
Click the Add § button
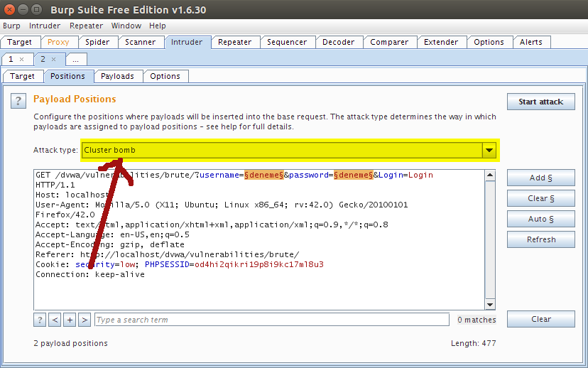(x=540, y=178)
